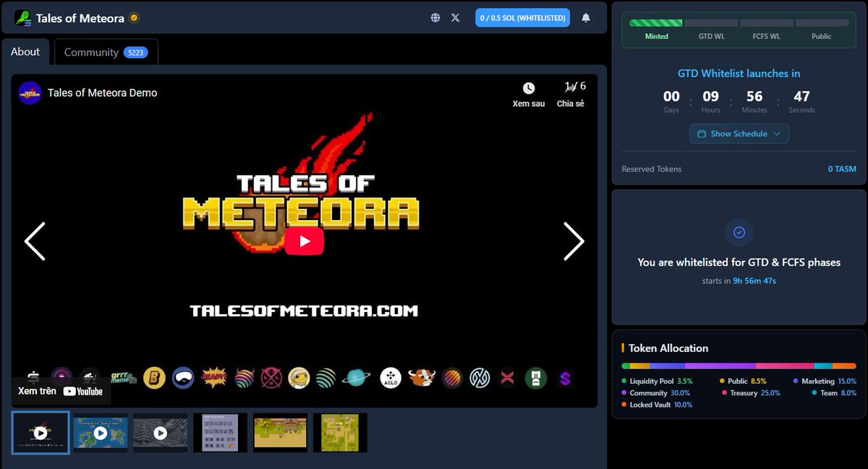Click the Marketing legend dot
868x469 pixels.
[x=796, y=381]
